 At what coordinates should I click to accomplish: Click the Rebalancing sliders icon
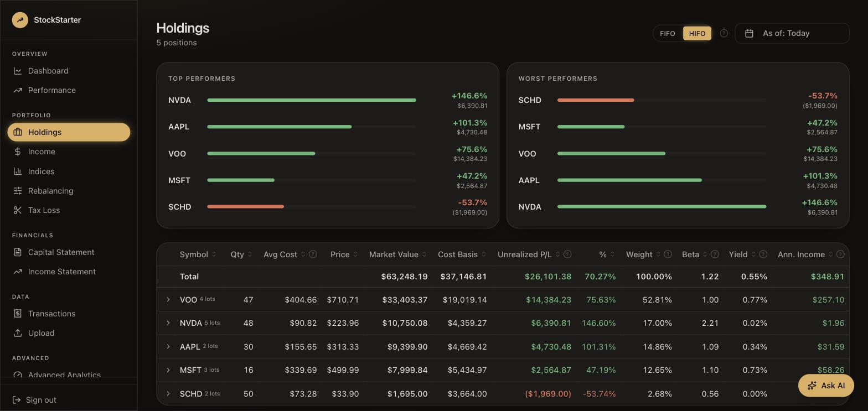[18, 191]
